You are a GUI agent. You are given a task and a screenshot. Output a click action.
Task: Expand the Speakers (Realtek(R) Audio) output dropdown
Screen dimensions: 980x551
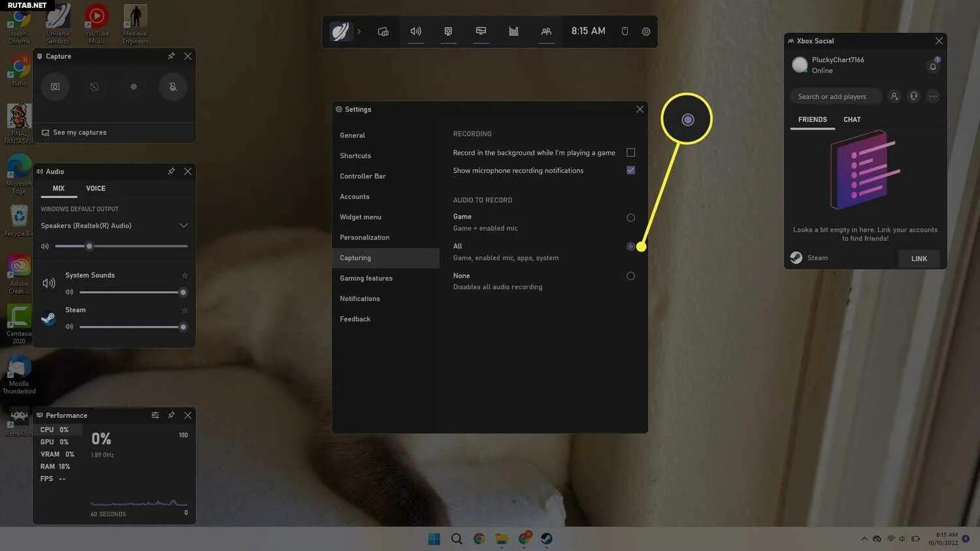click(x=114, y=225)
